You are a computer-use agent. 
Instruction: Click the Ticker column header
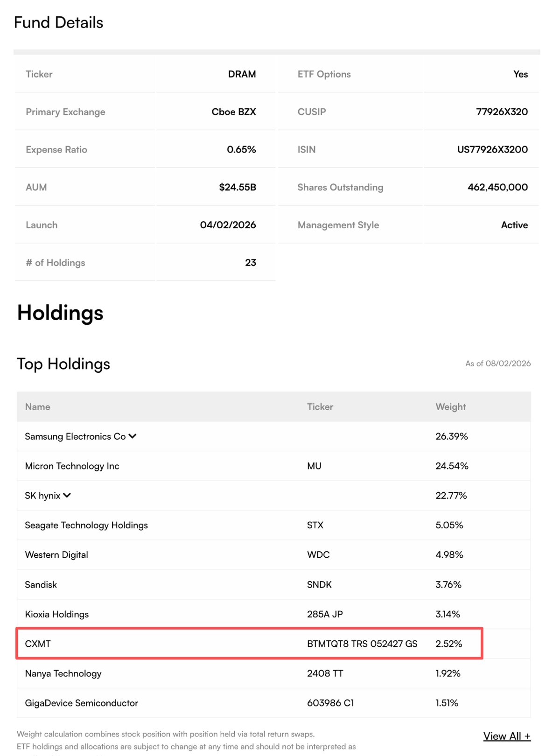[320, 407]
